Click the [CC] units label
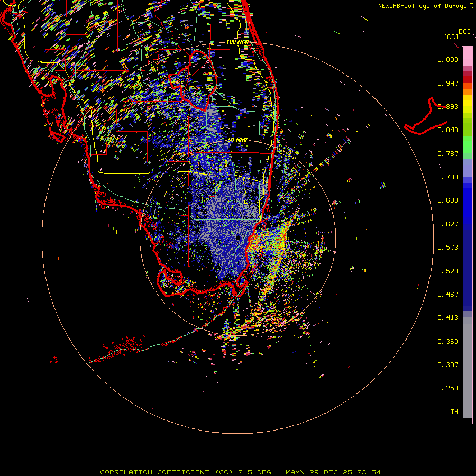The height and width of the screenshot is (476, 476). (451, 36)
